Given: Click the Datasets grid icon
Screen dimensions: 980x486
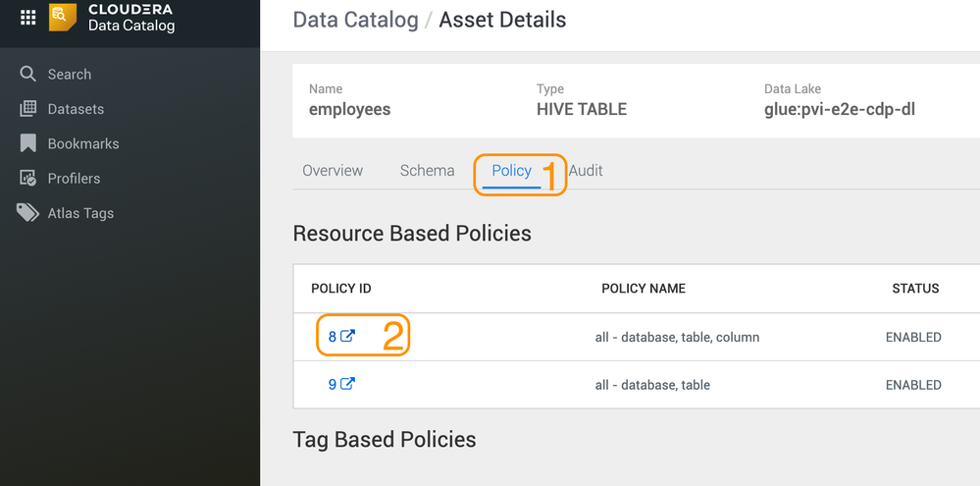Looking at the screenshot, I should pyautogui.click(x=27, y=109).
